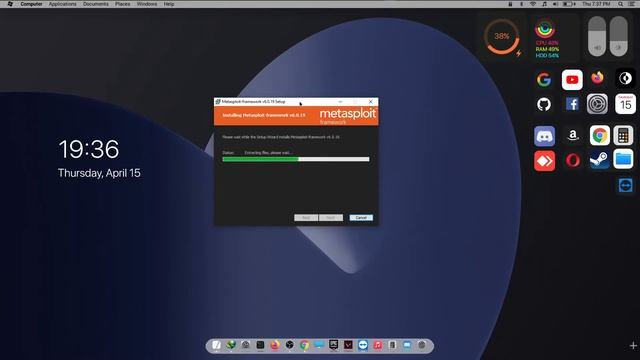This screenshot has height=360, width=640.
Task: Open the Help menu
Action: (x=169, y=4)
